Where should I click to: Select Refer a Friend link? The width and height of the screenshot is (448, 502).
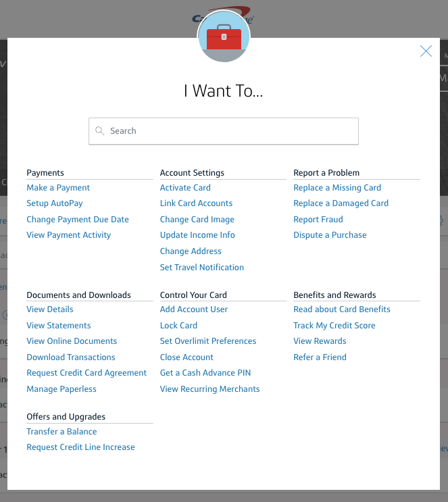[x=320, y=357]
